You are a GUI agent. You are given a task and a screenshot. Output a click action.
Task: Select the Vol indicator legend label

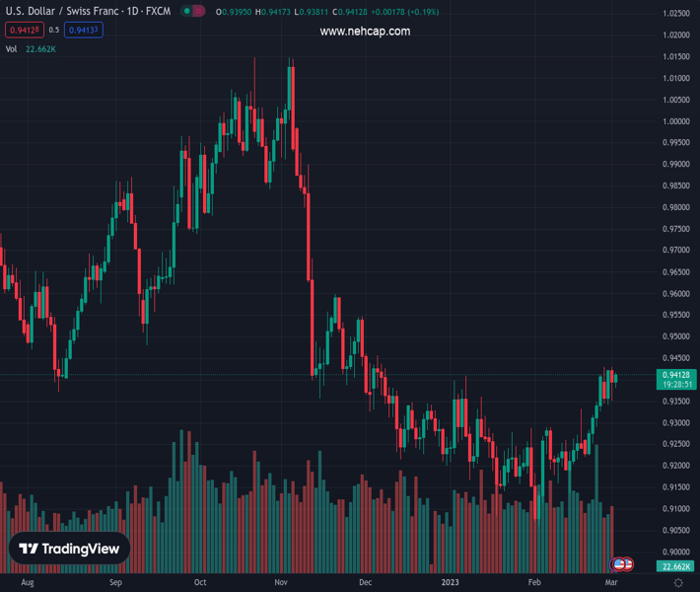tap(12, 48)
